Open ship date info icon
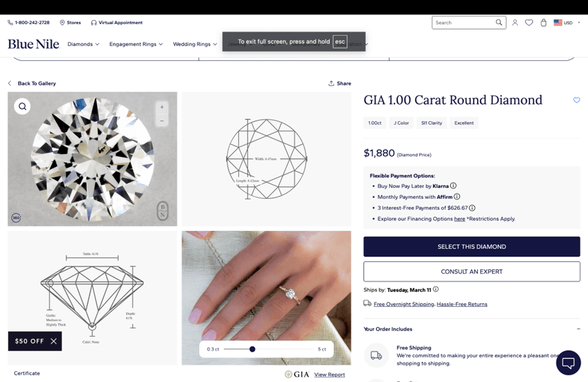Image resolution: width=588 pixels, height=382 pixels. [436, 289]
